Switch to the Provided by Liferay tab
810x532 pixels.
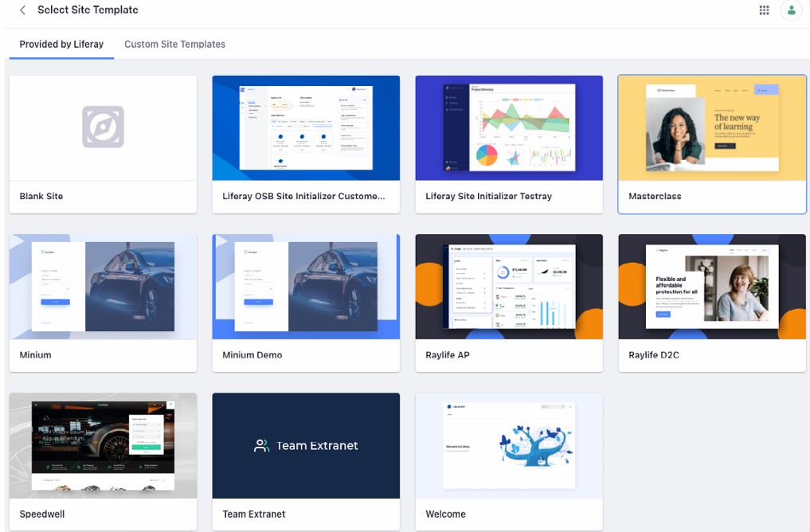coord(61,45)
